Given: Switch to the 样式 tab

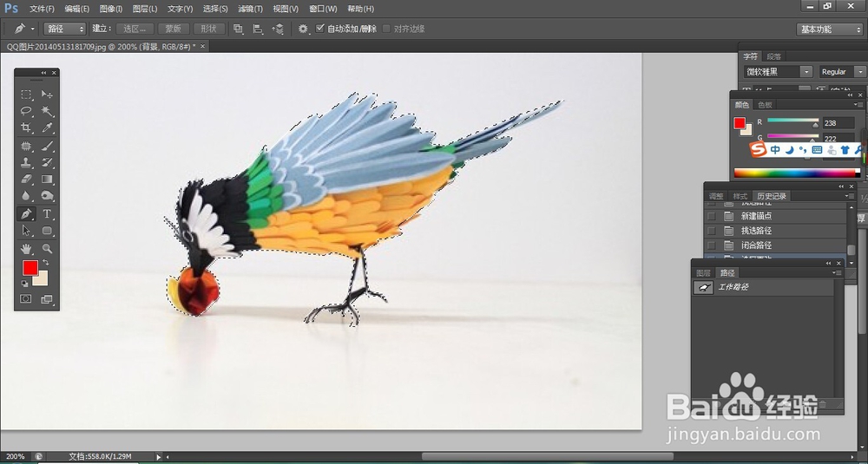Looking at the screenshot, I should coord(740,196).
